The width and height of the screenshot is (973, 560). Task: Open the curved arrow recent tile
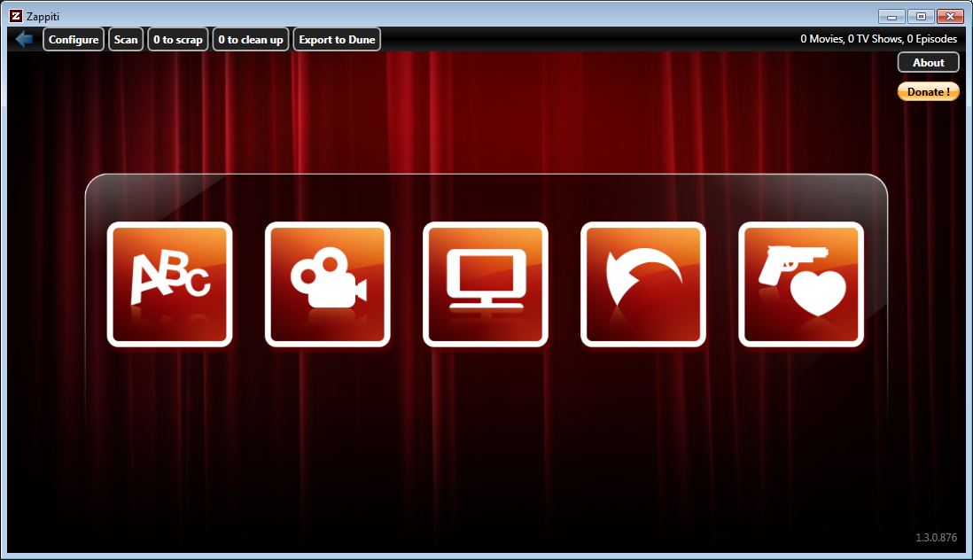642,284
